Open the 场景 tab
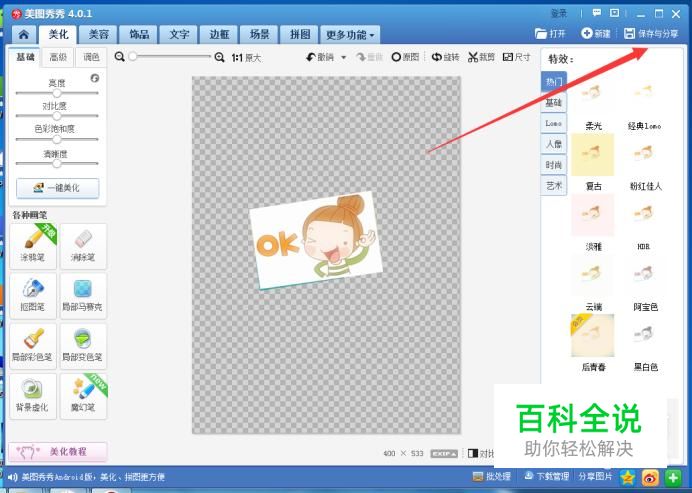 pyautogui.click(x=260, y=34)
